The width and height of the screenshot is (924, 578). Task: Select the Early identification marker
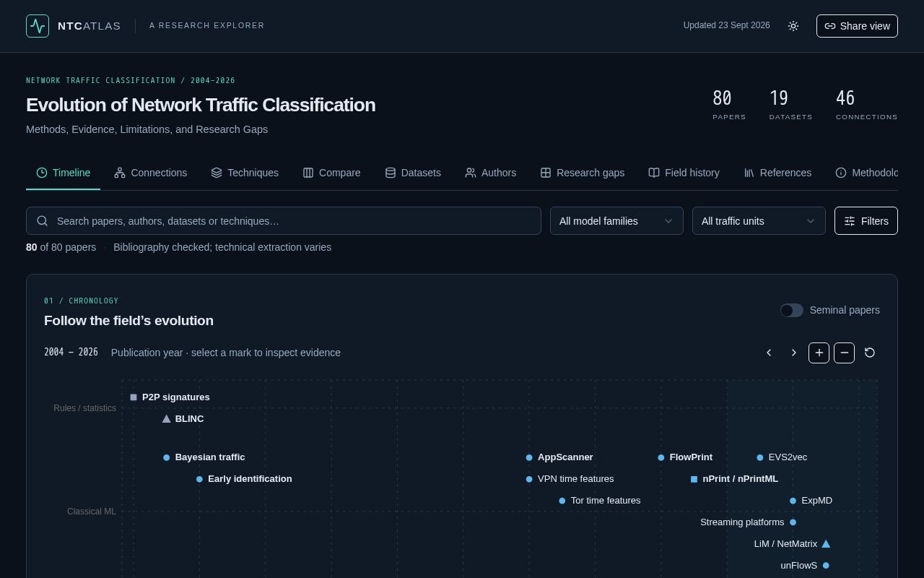199,479
